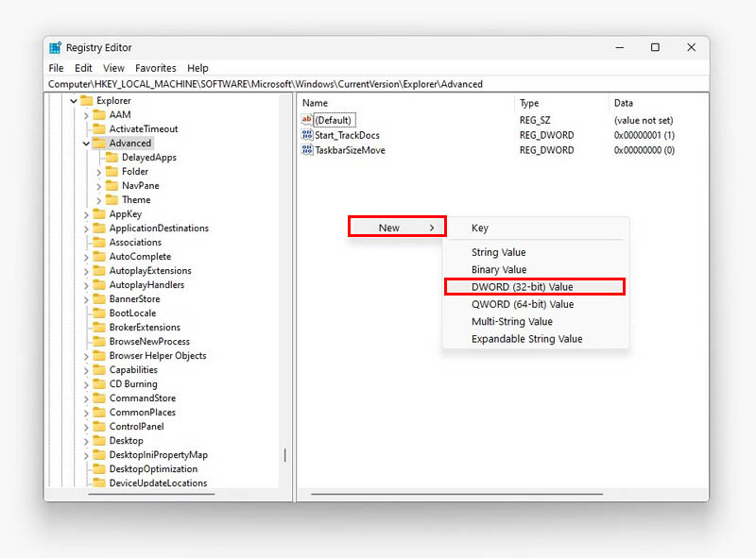Expand the Browser Helper Objects key

[86, 356]
